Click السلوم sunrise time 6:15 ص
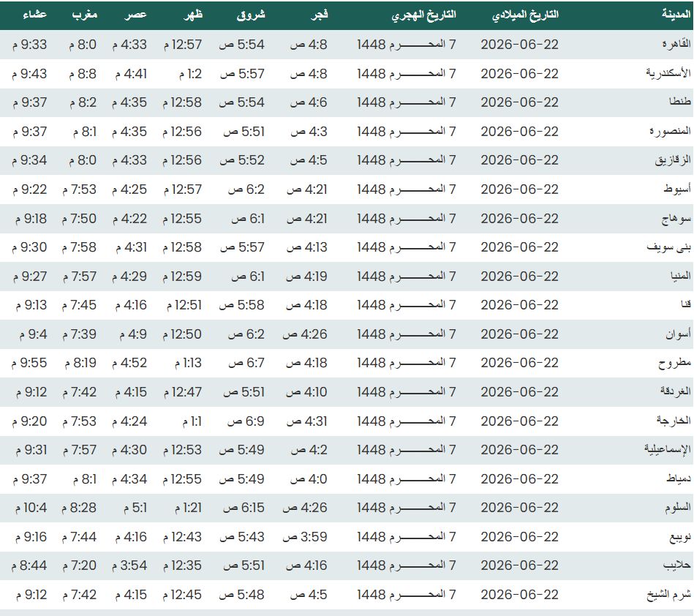694x616 pixels. point(244,508)
